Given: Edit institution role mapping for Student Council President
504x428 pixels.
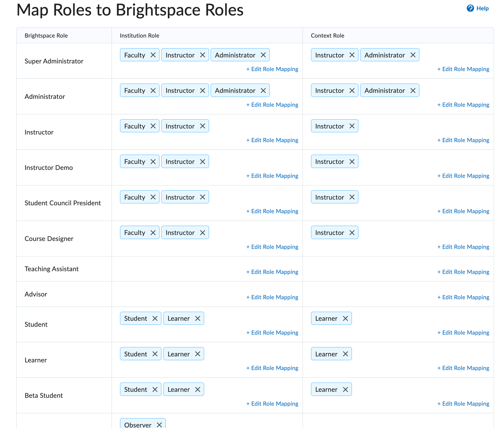Looking at the screenshot, I should [272, 211].
